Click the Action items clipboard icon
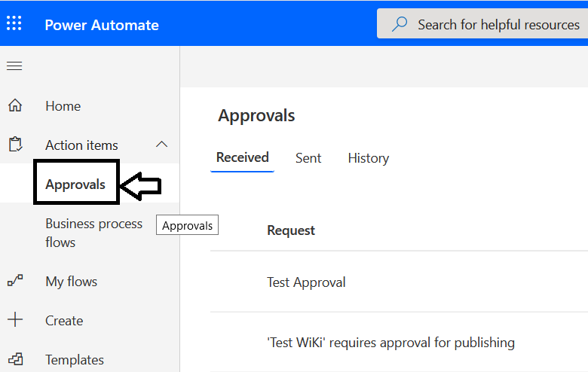588x372 pixels. tap(15, 145)
